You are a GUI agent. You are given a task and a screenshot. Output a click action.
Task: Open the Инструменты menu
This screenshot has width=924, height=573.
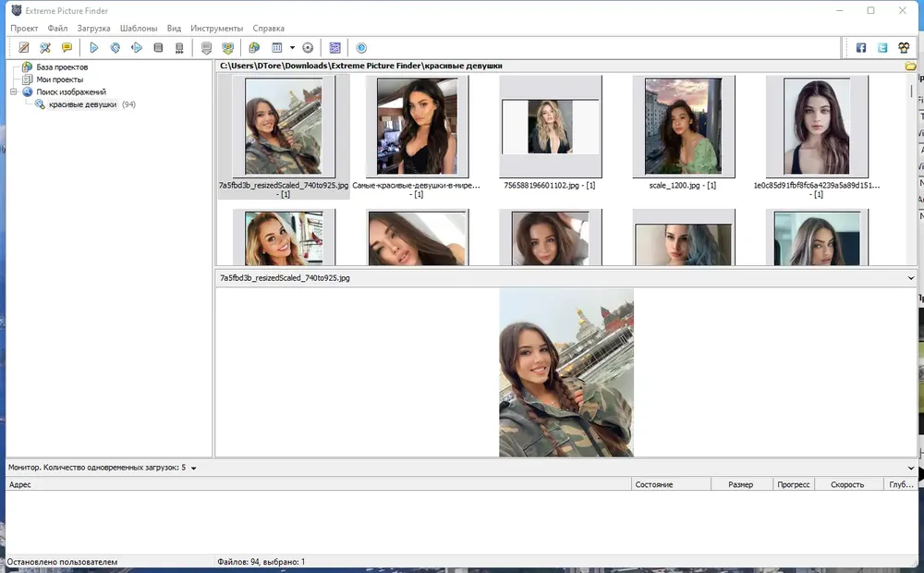point(216,29)
